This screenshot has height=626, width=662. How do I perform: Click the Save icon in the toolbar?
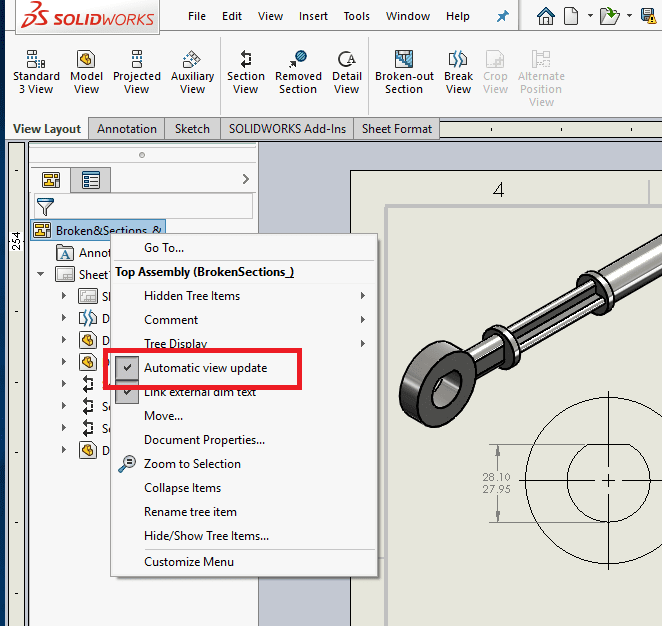pos(648,16)
